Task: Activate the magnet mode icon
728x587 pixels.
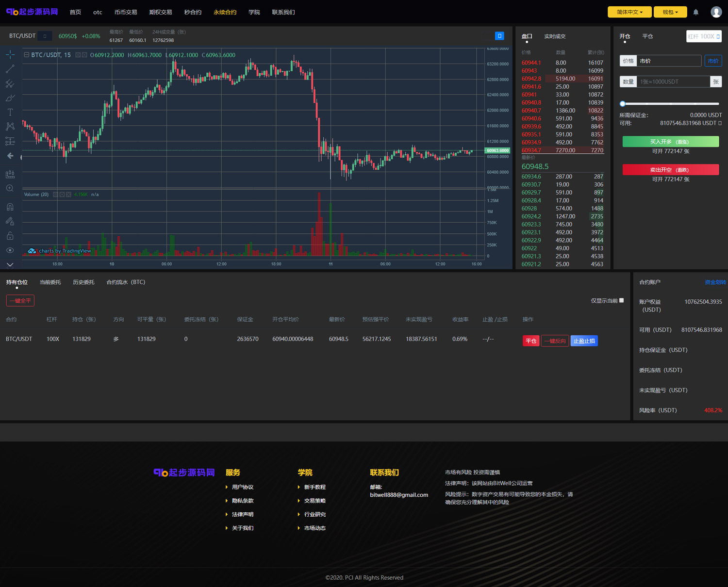Action: click(10, 207)
